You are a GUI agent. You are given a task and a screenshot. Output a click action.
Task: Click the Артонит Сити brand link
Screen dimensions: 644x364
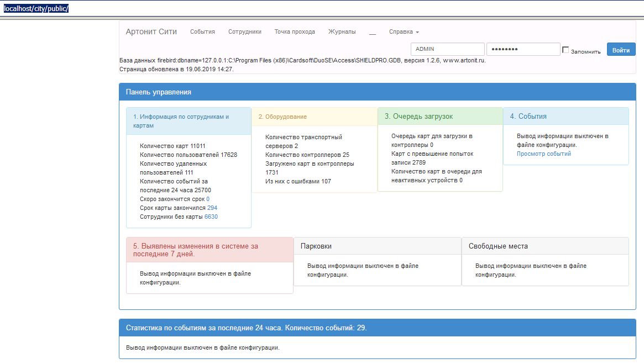click(151, 32)
